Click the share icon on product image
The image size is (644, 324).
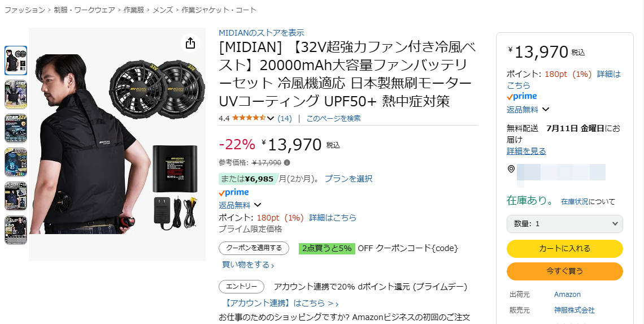click(190, 43)
